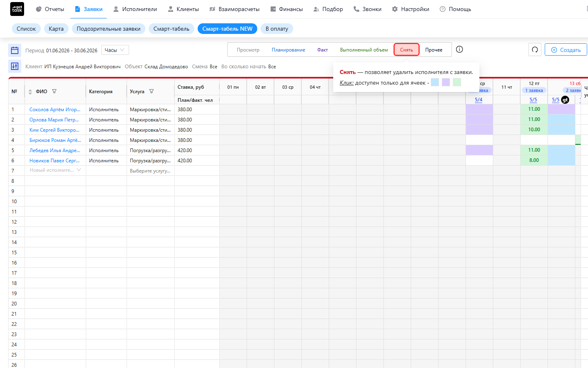Open the Часы units dropdown
The width and height of the screenshot is (588, 368).
tap(115, 50)
